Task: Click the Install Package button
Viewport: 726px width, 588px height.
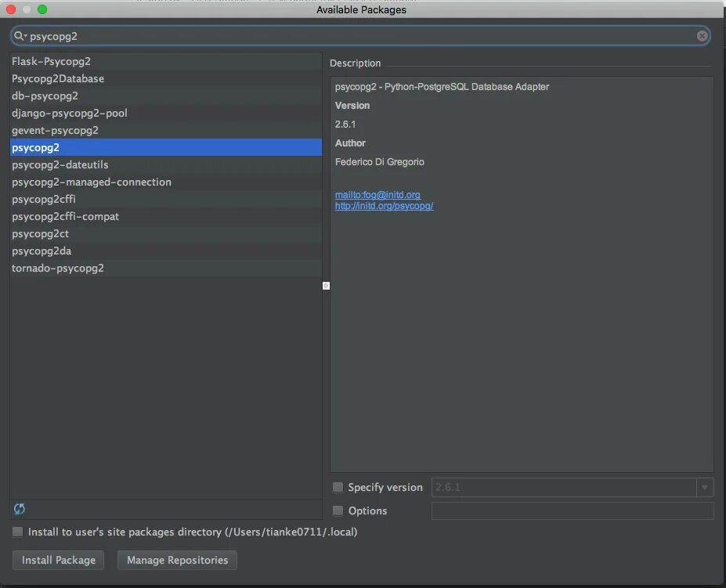Action: 58,560
